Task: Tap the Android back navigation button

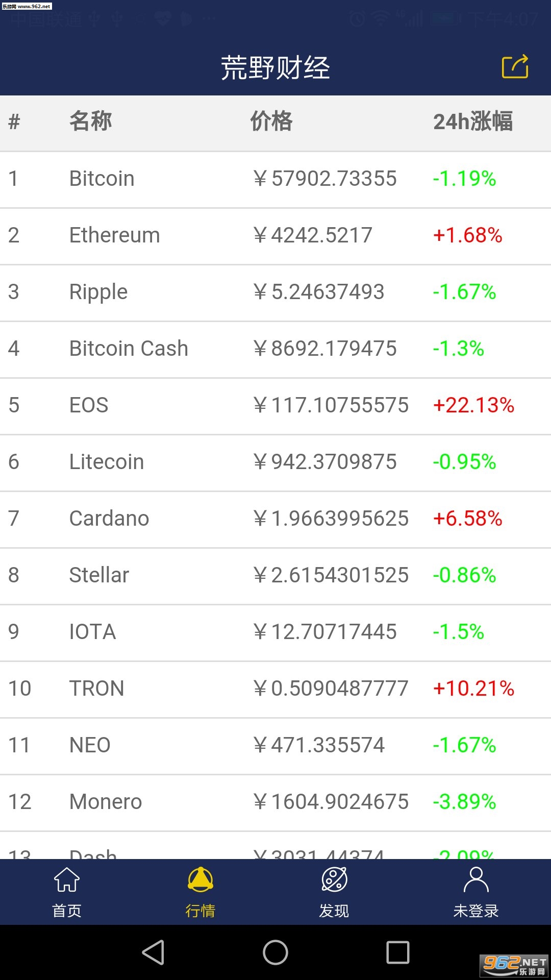Action: (153, 952)
